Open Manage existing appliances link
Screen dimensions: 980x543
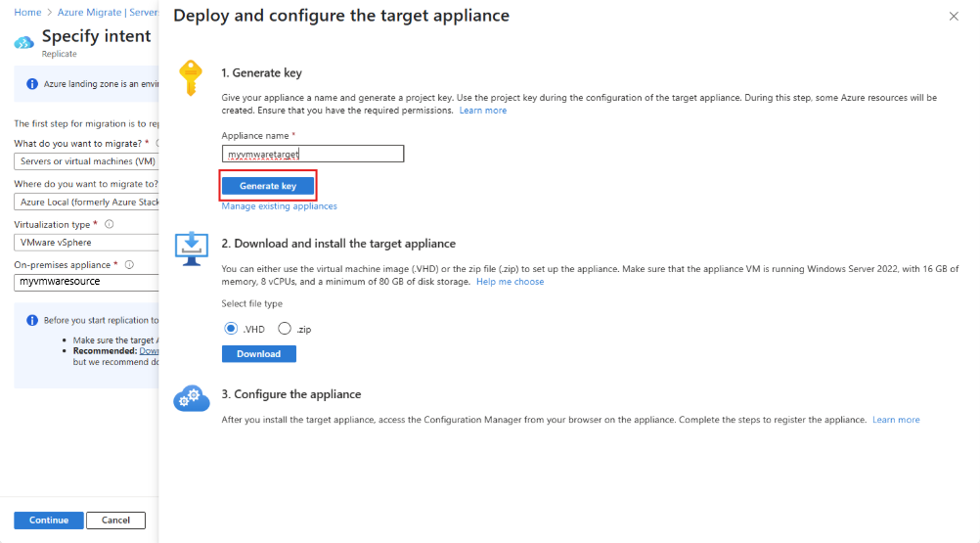point(279,206)
